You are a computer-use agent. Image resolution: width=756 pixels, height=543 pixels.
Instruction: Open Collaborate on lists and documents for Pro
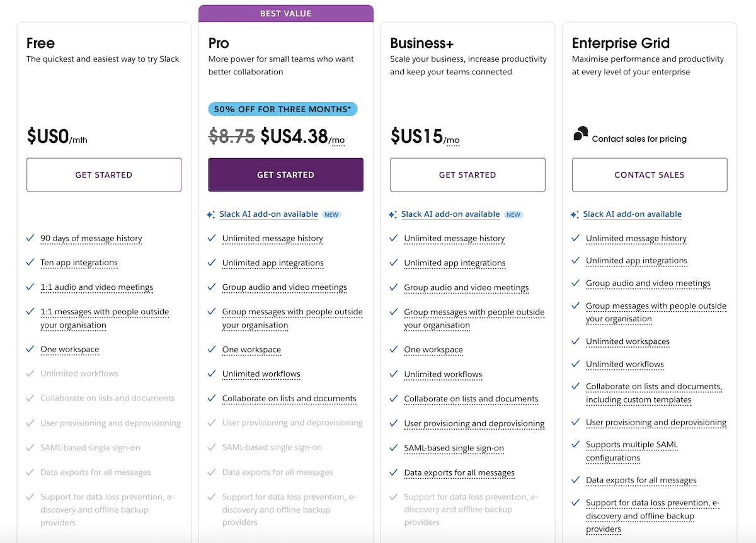pyautogui.click(x=289, y=398)
